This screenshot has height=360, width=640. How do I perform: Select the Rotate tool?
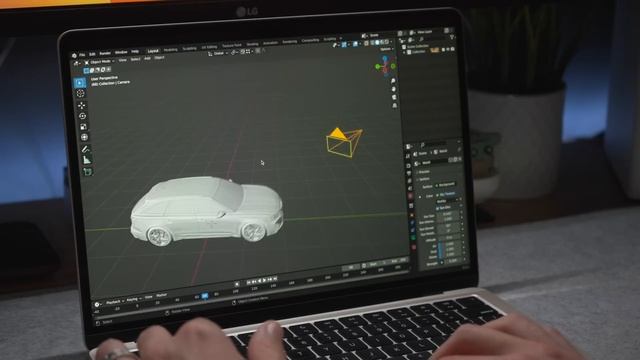pos(82,116)
